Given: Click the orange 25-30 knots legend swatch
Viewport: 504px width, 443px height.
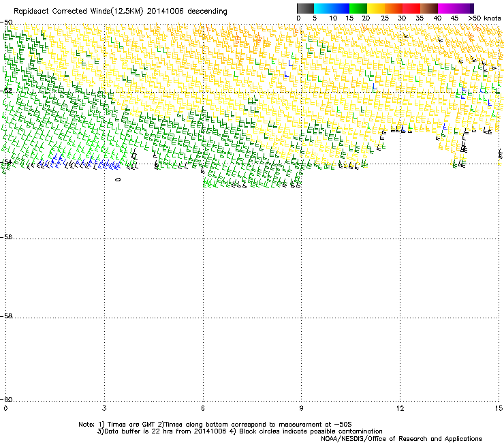Looking at the screenshot, I should point(394,8).
